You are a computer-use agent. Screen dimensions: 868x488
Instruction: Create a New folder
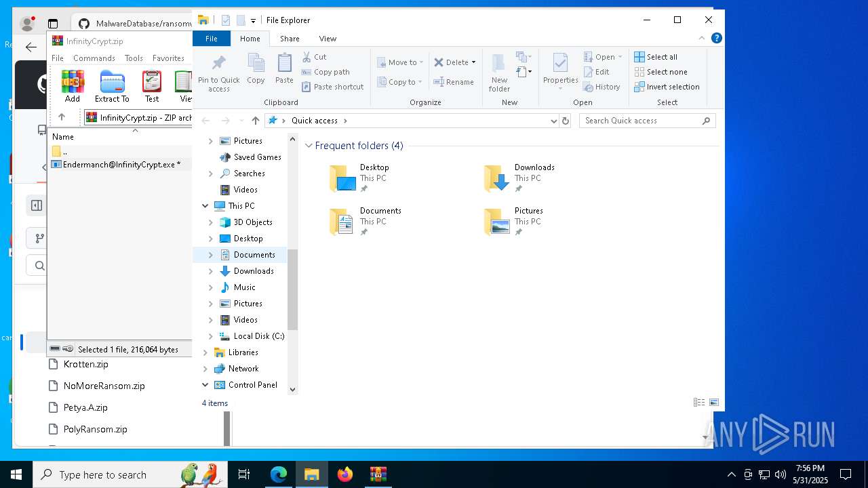(499, 72)
